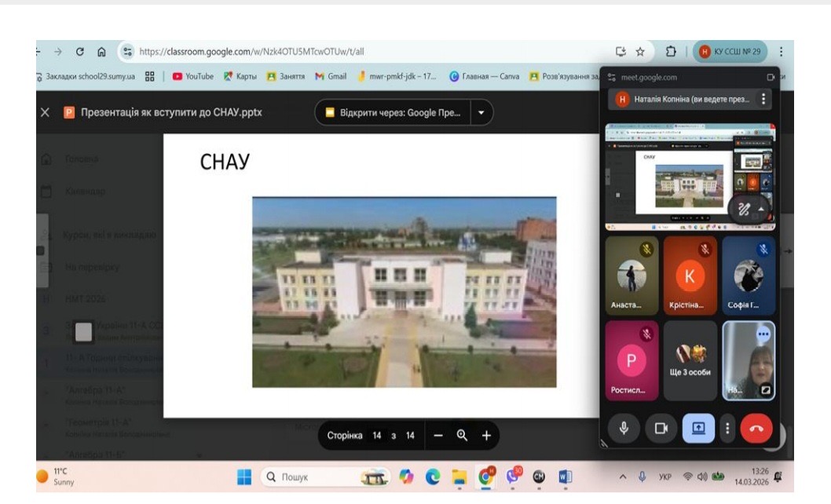
Task: Open Microsoft Word from the taskbar
Action: 565,477
